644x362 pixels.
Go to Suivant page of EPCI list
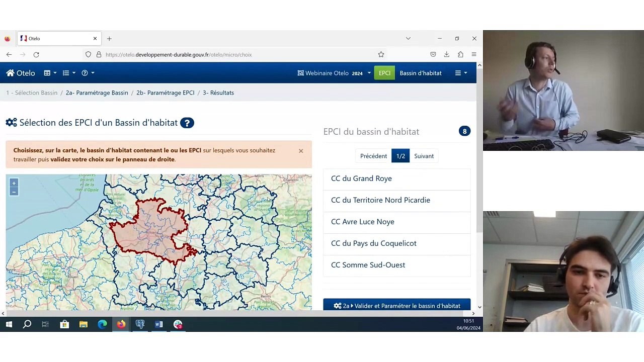point(424,156)
